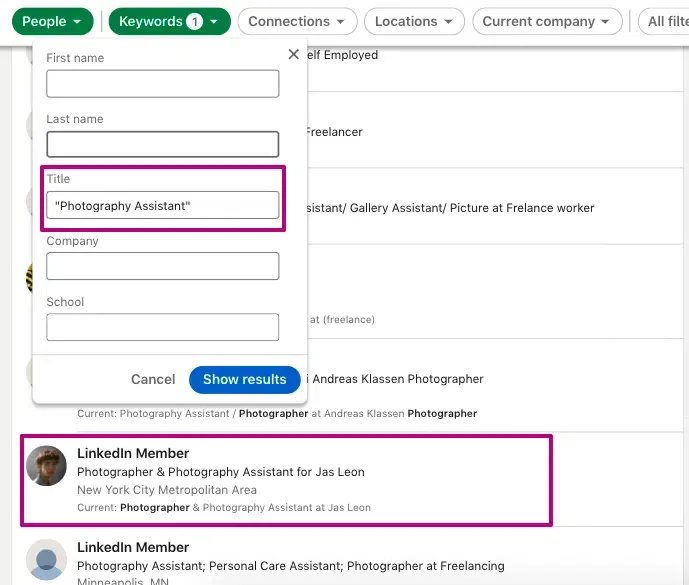
Task: Expand the Locations filter
Action: [414, 22]
